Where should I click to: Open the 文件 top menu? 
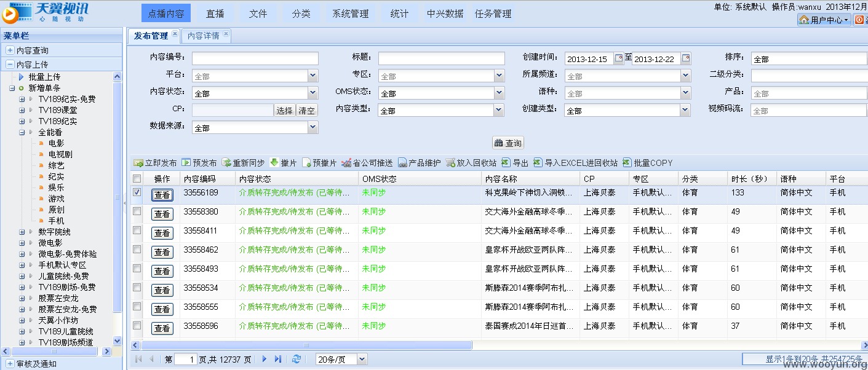click(x=258, y=14)
